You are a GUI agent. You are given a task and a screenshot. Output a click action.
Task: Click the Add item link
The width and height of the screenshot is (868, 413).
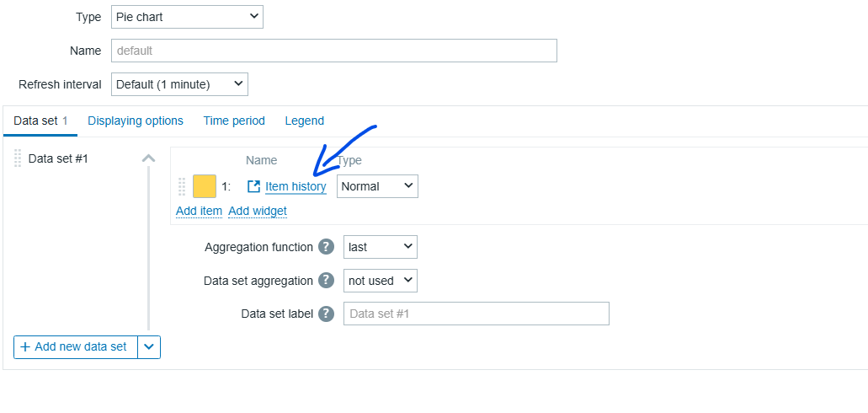pyautogui.click(x=200, y=211)
